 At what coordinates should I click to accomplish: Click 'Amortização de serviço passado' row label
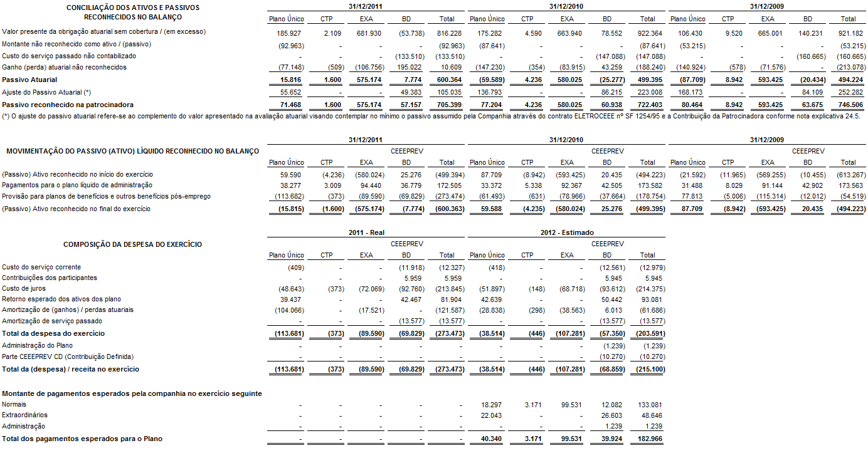coord(52,321)
